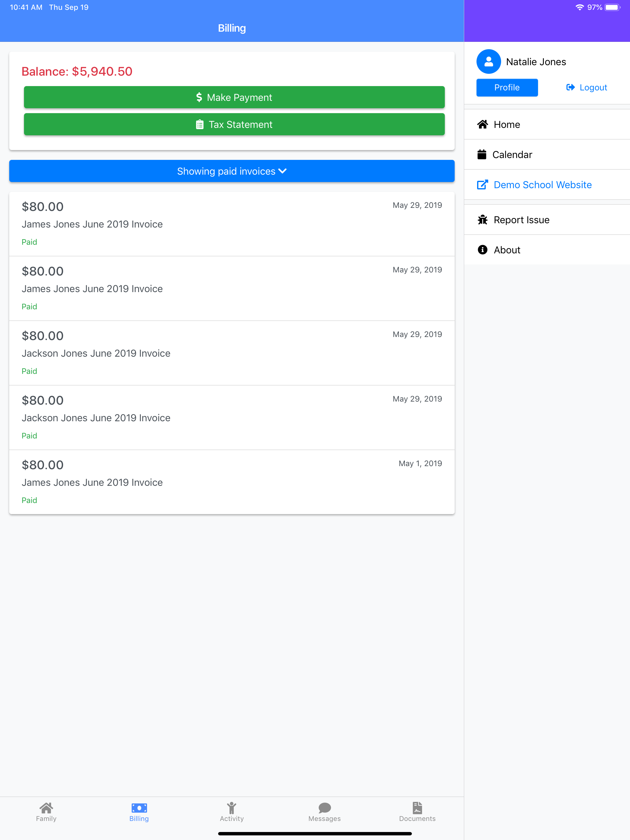
Task: Tap the Home house icon in side menu
Action: pos(483,124)
